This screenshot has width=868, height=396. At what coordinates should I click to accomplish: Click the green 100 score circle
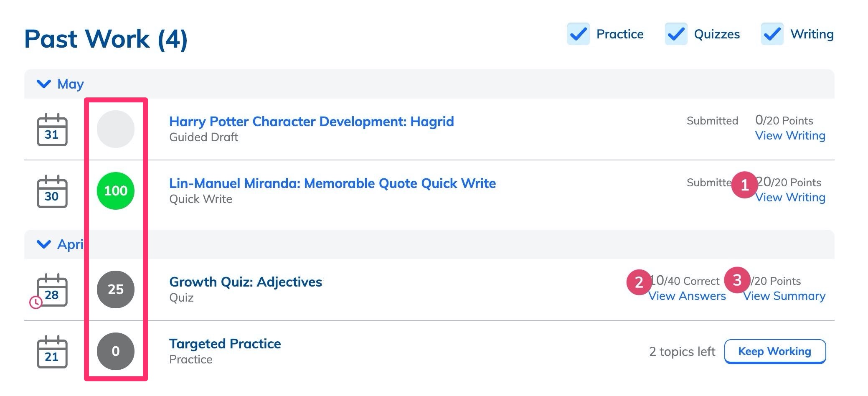pyautogui.click(x=116, y=191)
